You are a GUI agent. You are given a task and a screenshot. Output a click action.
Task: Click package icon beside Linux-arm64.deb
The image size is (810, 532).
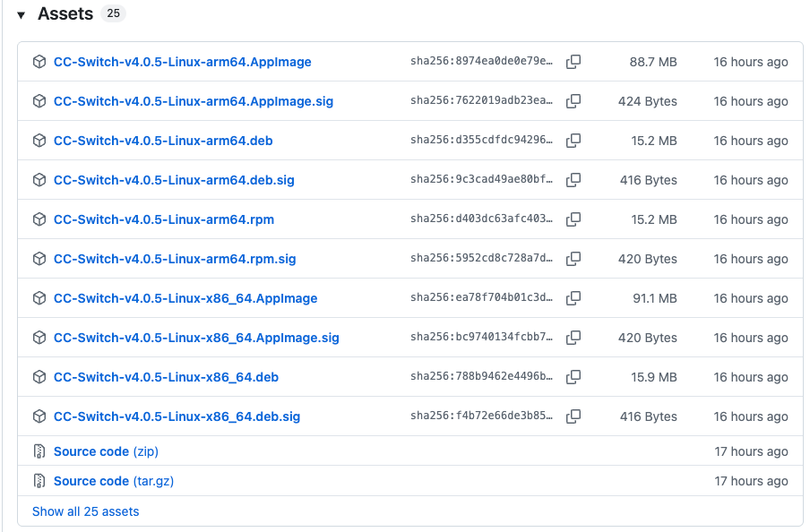coord(39,141)
